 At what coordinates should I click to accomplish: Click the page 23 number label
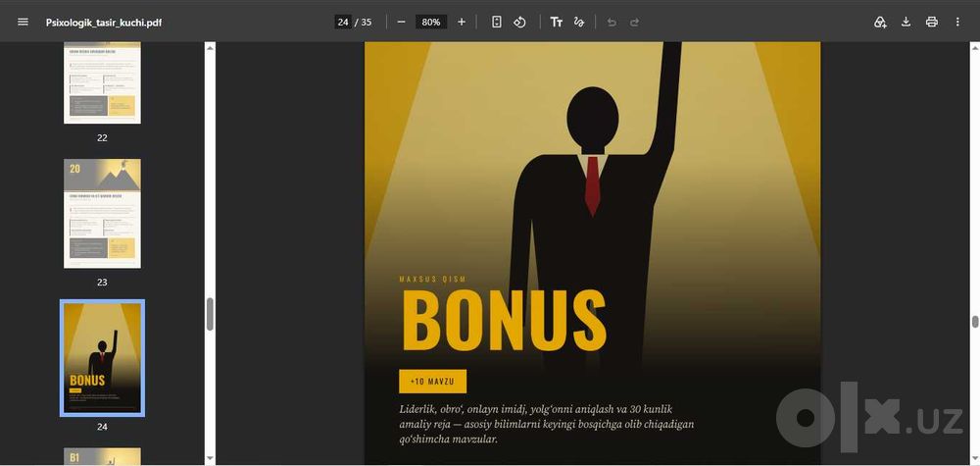(103, 283)
